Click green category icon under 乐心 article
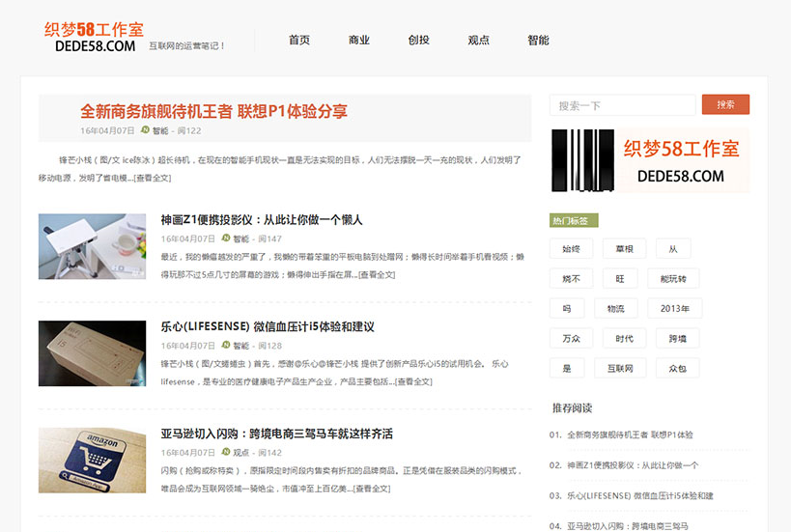Screen dimensions: 791x532 tap(226, 345)
